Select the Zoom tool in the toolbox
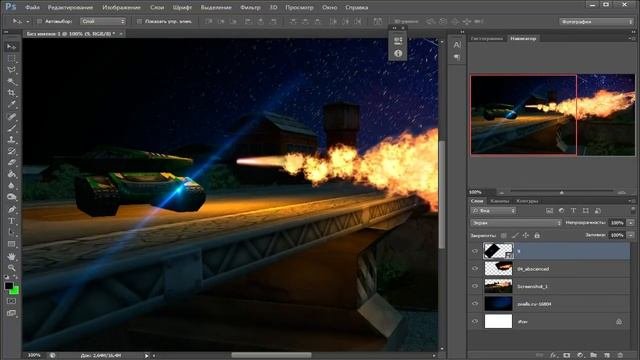 11,268
